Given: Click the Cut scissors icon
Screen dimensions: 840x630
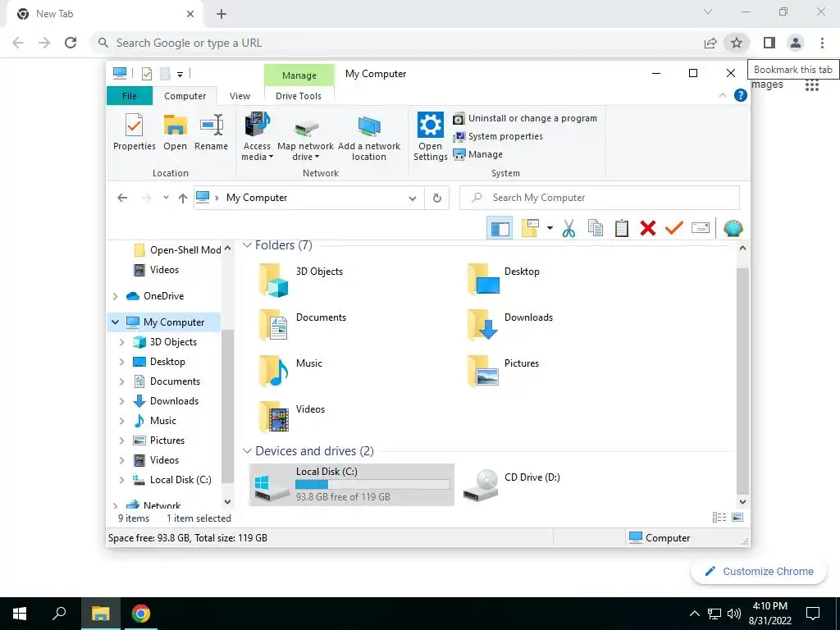Looking at the screenshot, I should click(568, 229).
